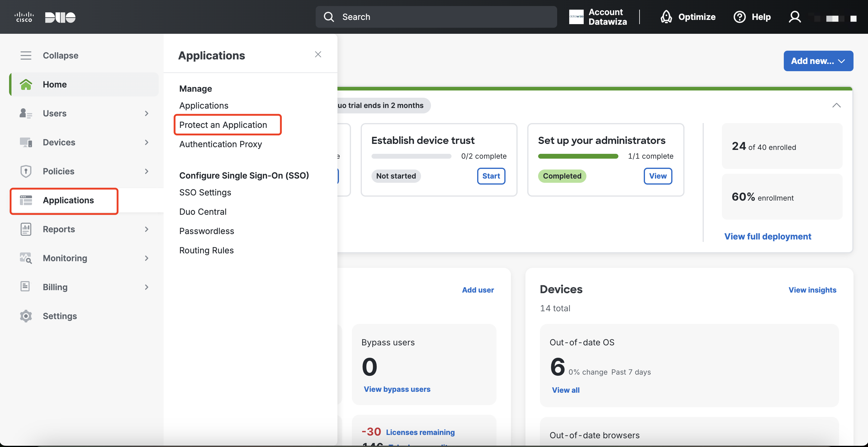
Task: Click the Completed status badge
Action: 562,176
